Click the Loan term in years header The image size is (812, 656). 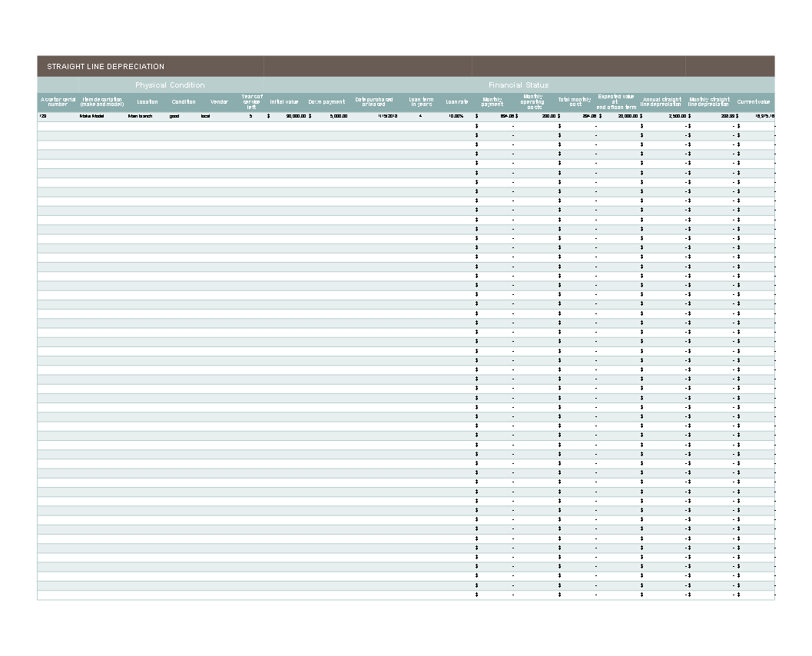pos(421,102)
